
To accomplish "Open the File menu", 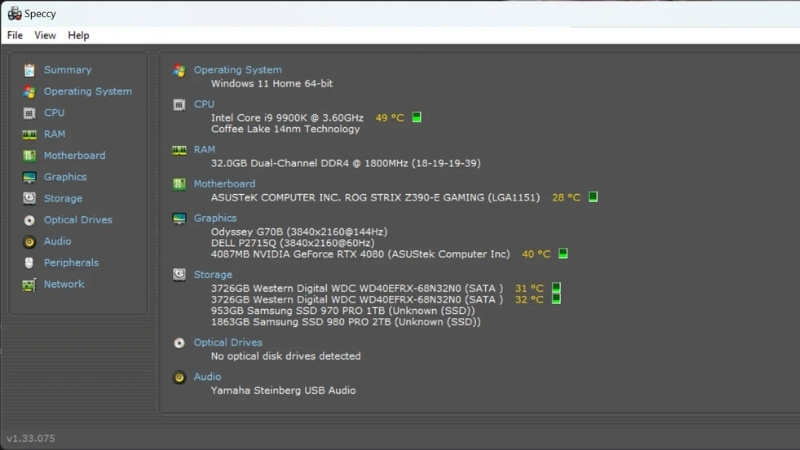I will (15, 35).
